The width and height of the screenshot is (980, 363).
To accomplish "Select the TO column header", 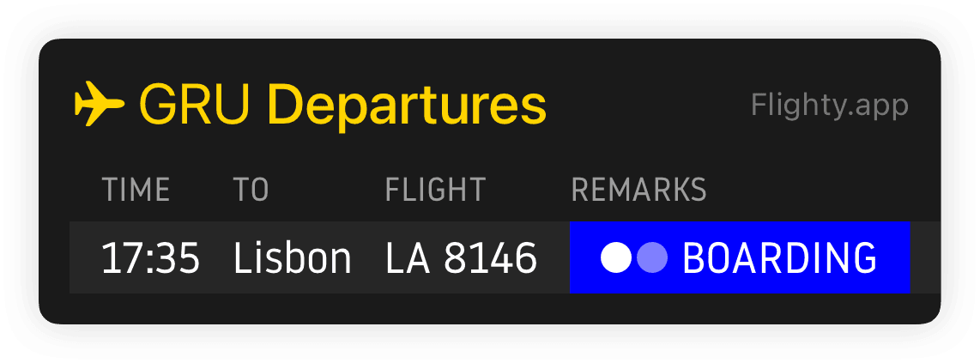I will point(251,190).
